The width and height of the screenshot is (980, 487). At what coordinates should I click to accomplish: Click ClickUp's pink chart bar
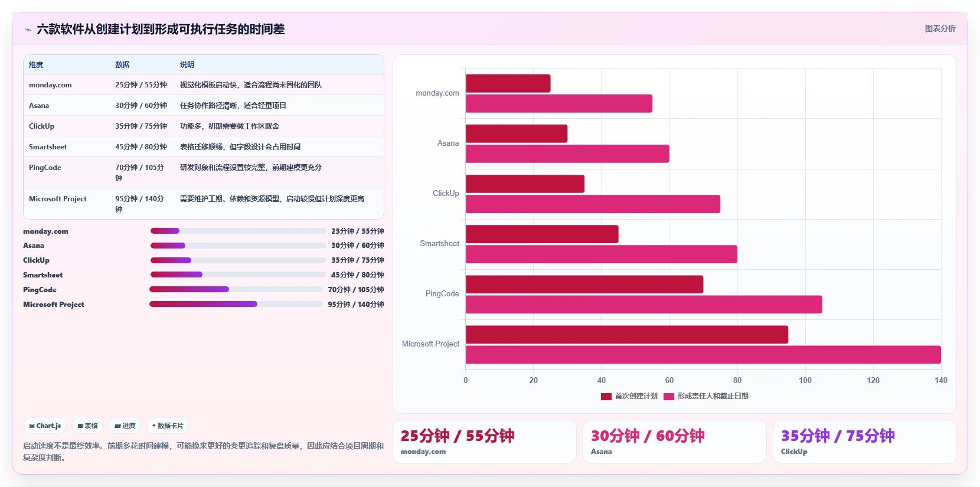pyautogui.click(x=593, y=204)
